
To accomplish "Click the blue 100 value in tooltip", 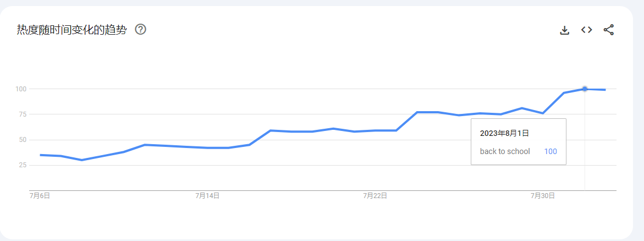I will [x=551, y=151].
